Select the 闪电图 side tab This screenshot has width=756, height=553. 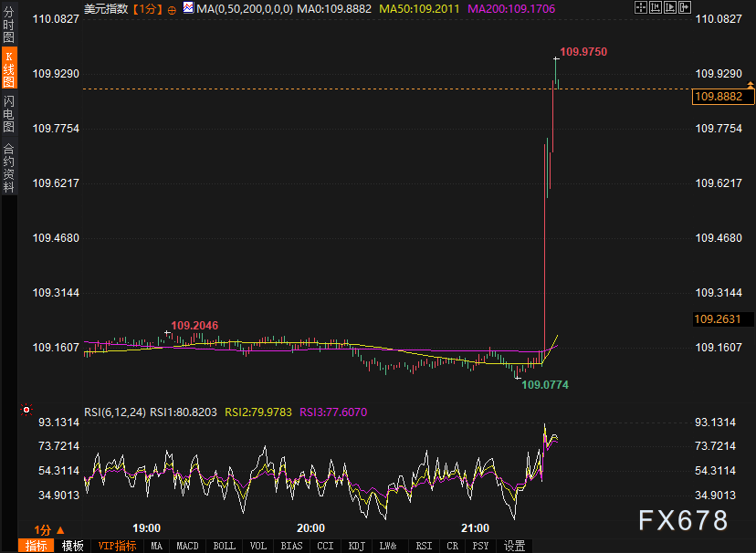click(x=8, y=113)
